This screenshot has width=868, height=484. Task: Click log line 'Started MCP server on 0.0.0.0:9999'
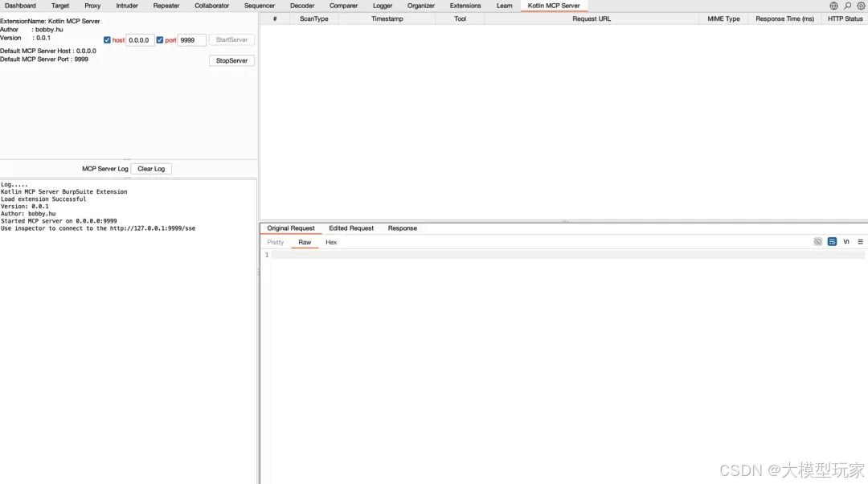click(59, 220)
